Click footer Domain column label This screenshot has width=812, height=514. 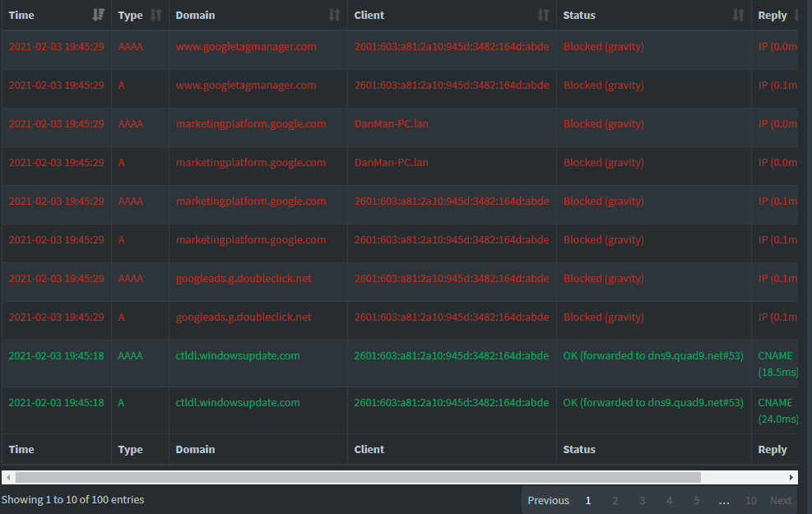195,449
